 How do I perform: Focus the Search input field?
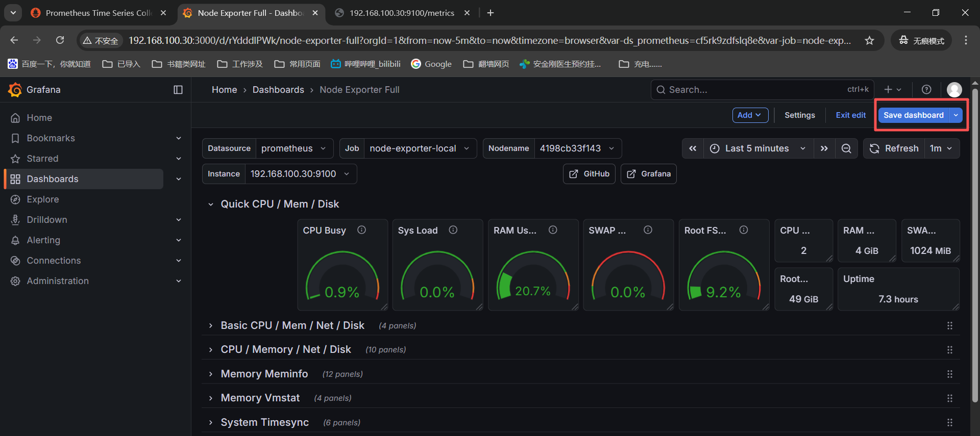point(762,90)
